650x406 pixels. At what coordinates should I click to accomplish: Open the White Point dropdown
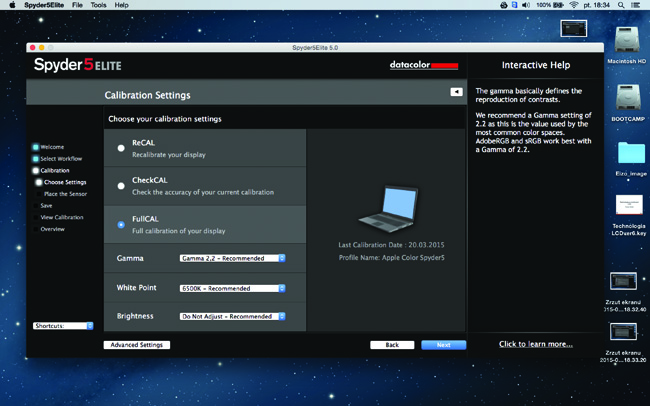tap(232, 288)
